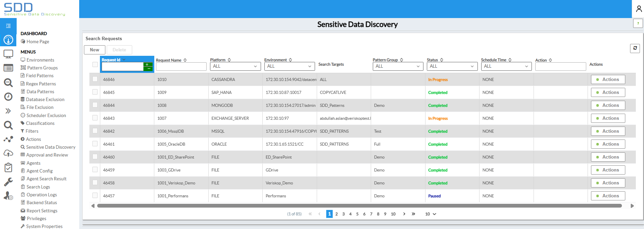Open the Environment filter dropdown
The width and height of the screenshot is (644, 229).
tap(290, 66)
